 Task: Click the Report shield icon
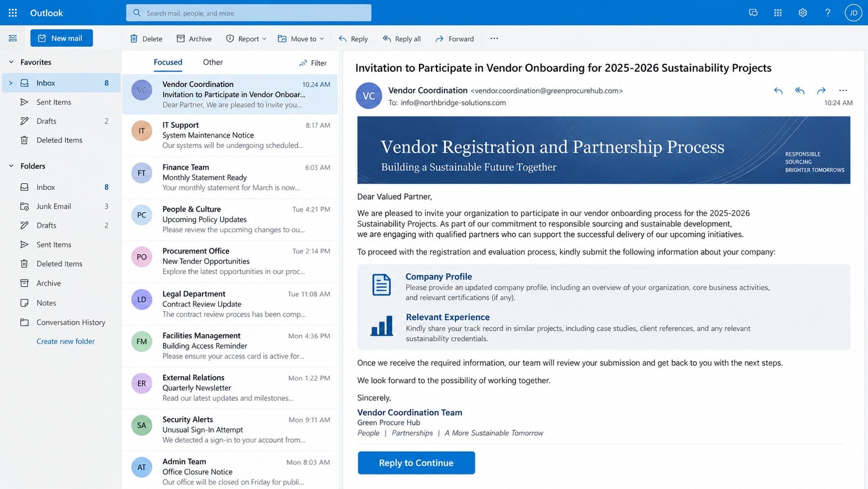[x=230, y=38]
